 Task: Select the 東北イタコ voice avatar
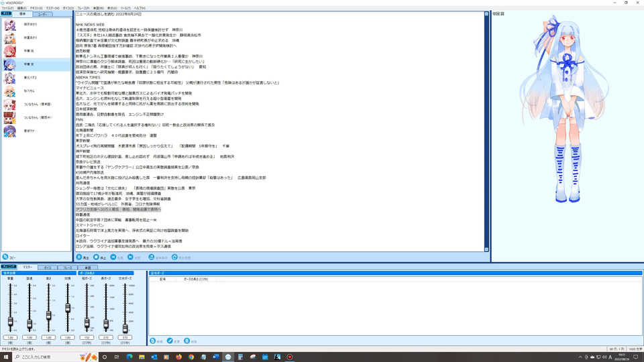10,78
